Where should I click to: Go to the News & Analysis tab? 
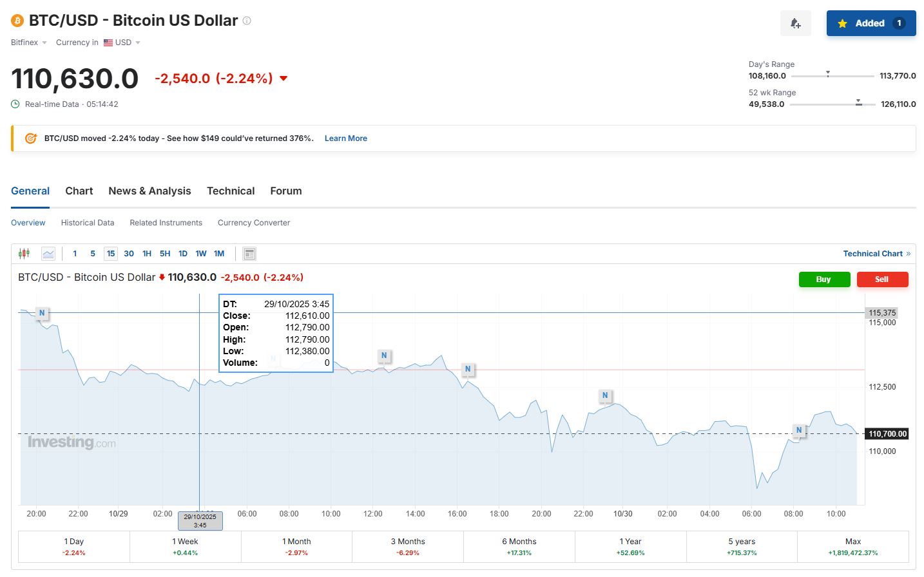(149, 191)
